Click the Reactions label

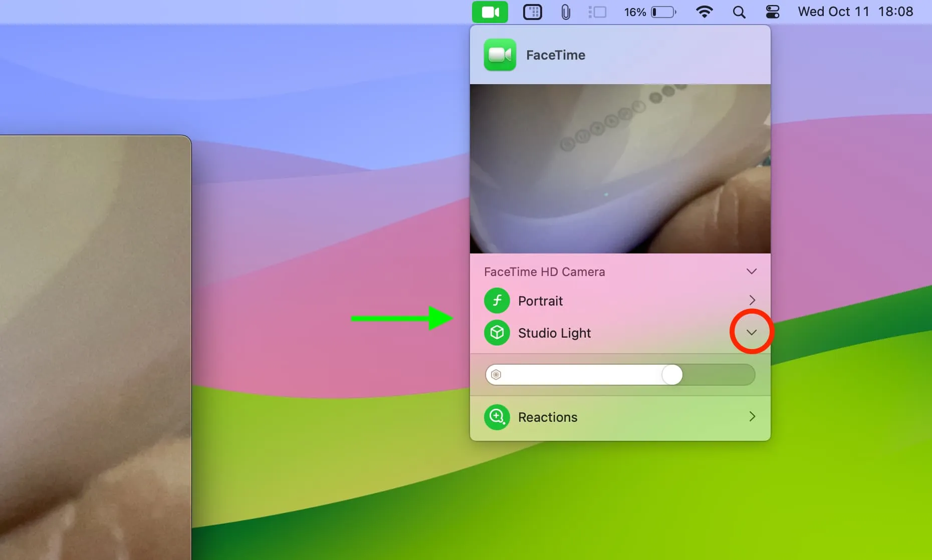pyautogui.click(x=548, y=417)
